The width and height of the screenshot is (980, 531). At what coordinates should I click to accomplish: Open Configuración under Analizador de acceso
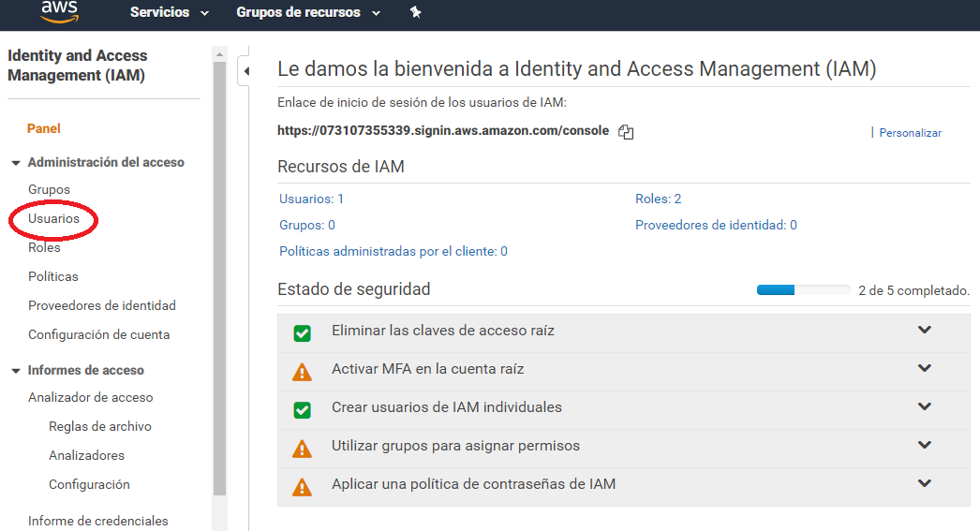point(89,485)
